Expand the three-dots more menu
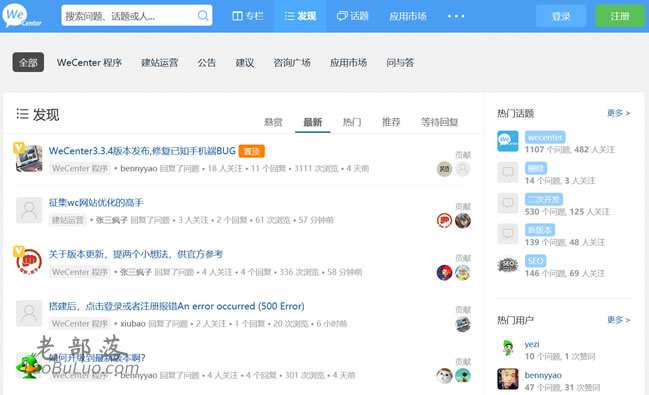Screen dimensions: 649x395 (456, 16)
